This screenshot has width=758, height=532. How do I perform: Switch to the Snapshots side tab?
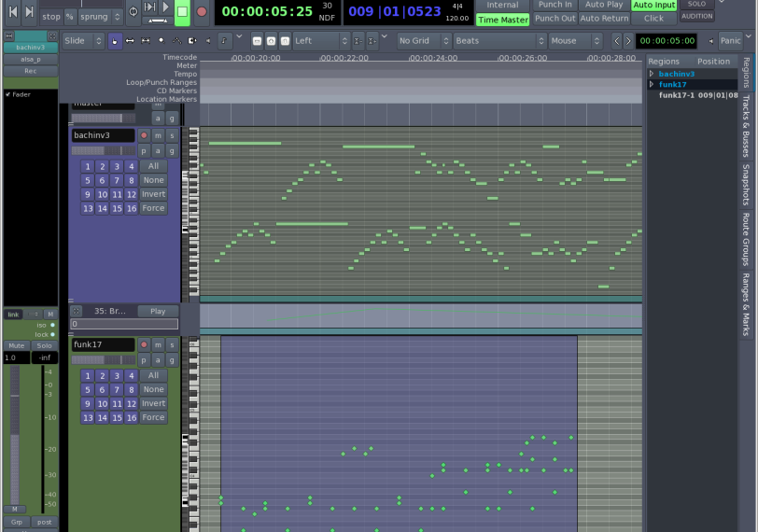tap(746, 185)
